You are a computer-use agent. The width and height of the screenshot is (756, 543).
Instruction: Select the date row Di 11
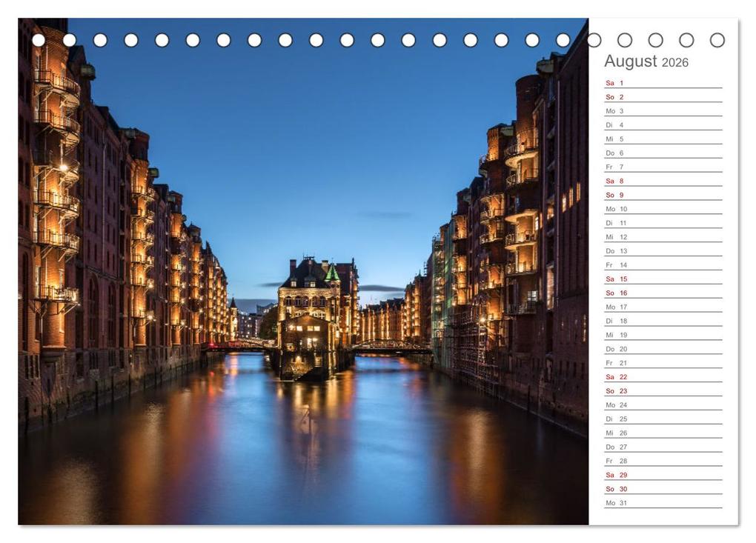coord(663,222)
